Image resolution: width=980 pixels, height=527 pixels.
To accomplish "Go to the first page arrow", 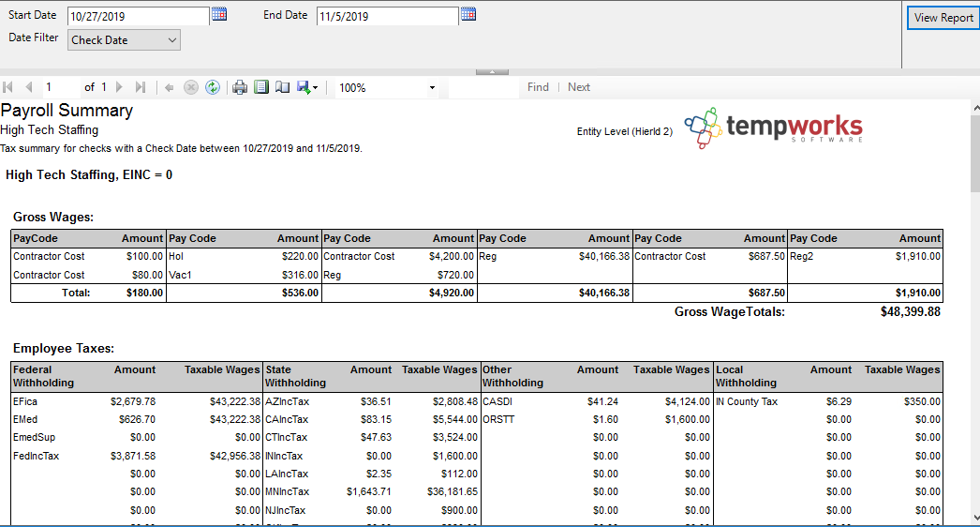I will [x=8, y=87].
